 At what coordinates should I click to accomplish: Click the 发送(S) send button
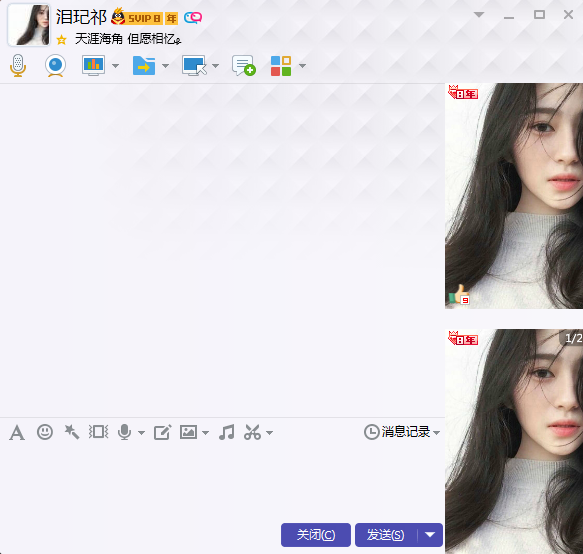coord(386,535)
